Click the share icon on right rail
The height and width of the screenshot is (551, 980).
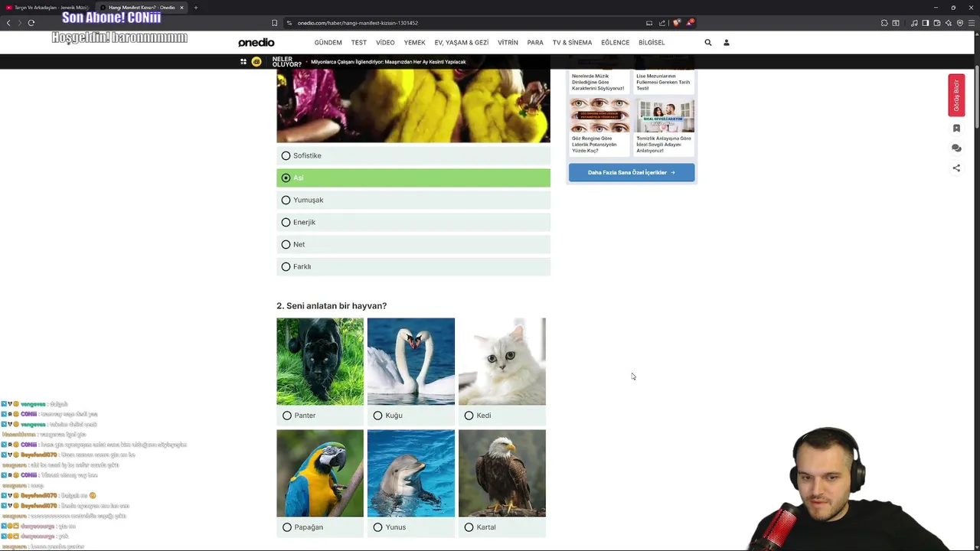tap(956, 168)
